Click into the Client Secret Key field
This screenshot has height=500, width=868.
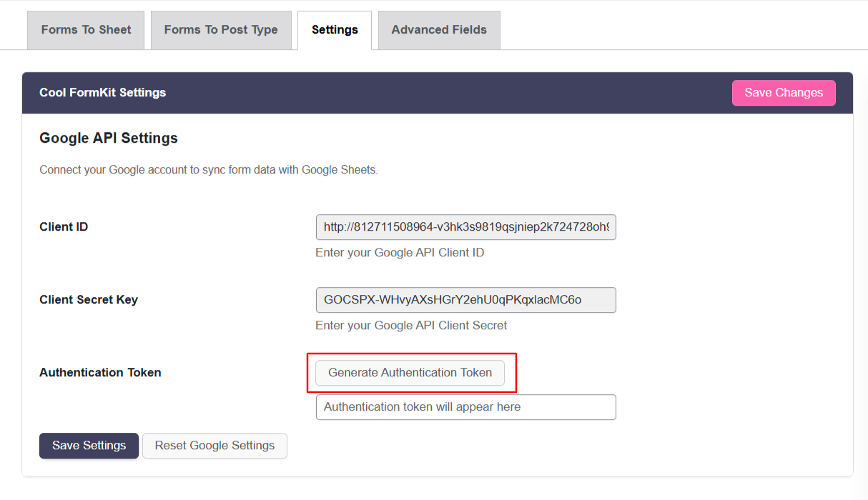click(x=465, y=300)
